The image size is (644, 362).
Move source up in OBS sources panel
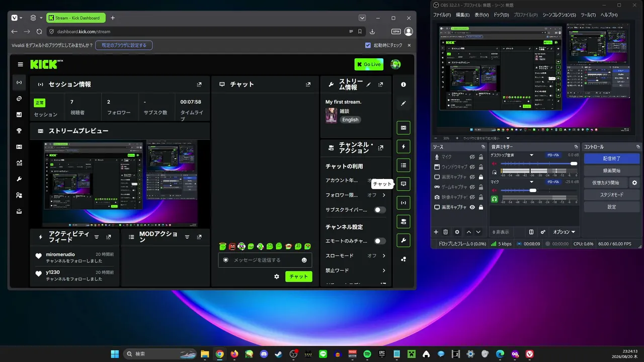469,232
